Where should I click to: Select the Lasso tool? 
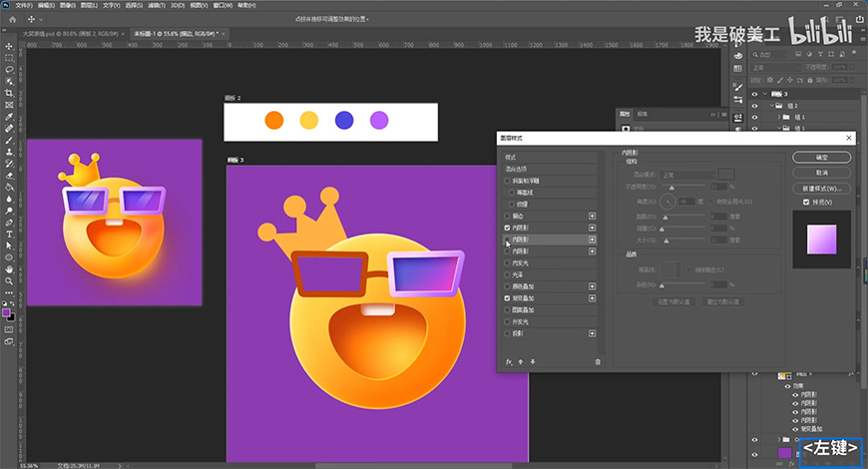9,70
